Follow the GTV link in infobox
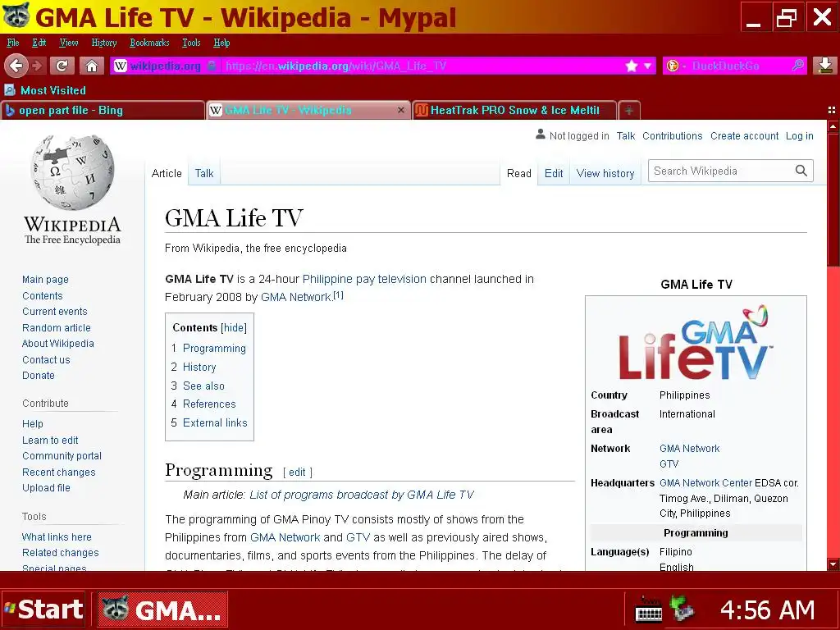The width and height of the screenshot is (840, 630). (669, 464)
